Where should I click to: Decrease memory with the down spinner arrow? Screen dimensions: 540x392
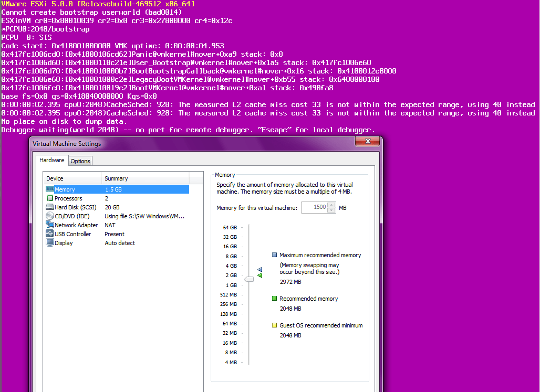331,210
